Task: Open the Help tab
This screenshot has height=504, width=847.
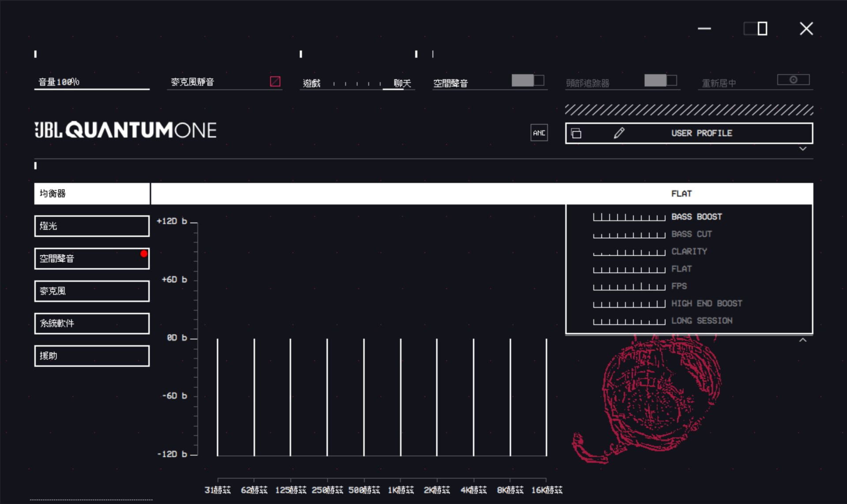Action: tap(92, 356)
